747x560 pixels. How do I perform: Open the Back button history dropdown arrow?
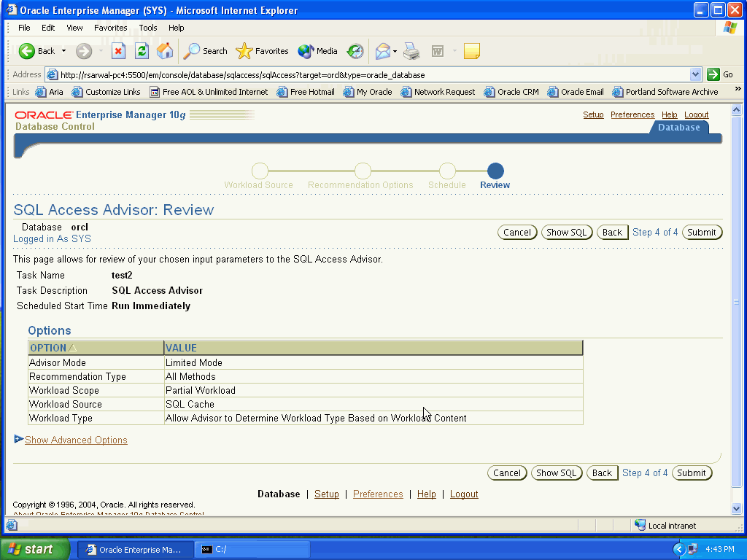63,51
